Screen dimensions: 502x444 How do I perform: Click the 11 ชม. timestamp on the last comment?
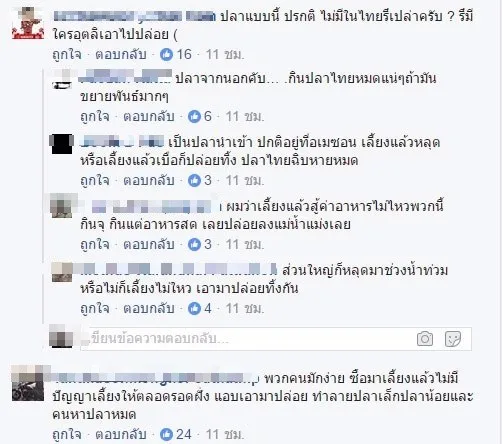pyautogui.click(x=225, y=434)
